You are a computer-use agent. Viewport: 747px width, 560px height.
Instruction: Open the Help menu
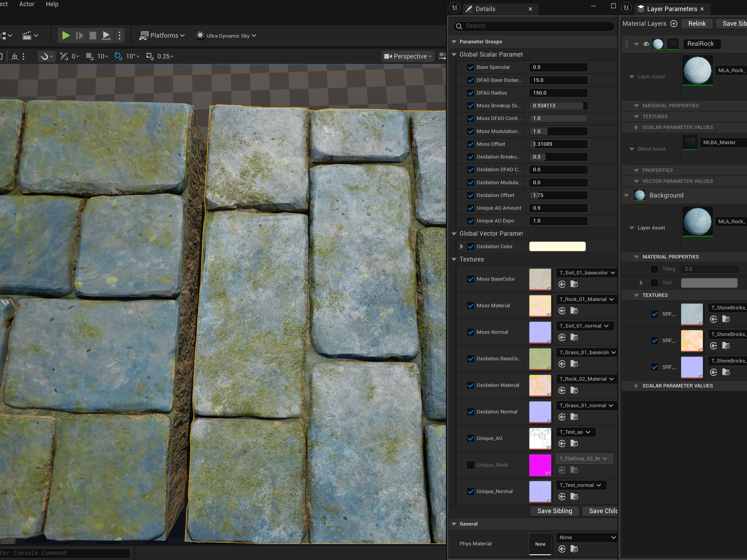coord(52,4)
